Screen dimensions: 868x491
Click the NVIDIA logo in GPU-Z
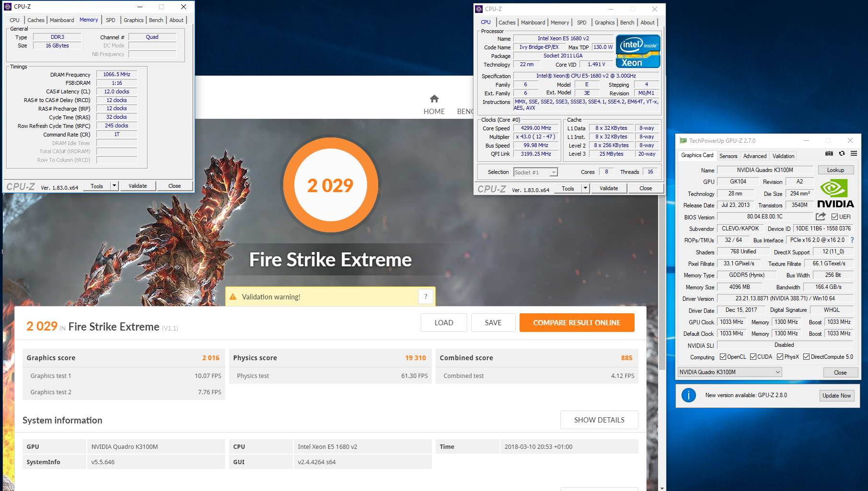point(835,194)
